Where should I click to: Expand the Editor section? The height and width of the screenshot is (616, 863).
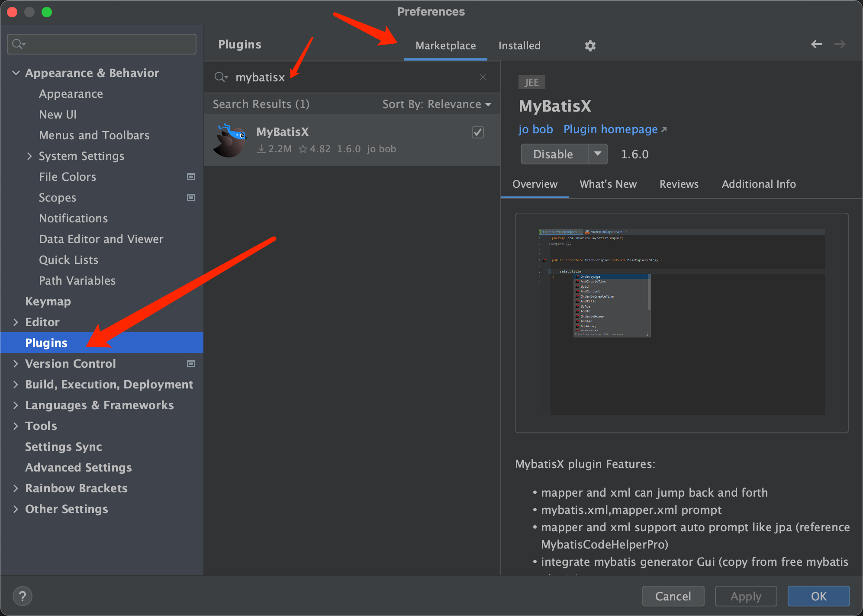click(16, 322)
